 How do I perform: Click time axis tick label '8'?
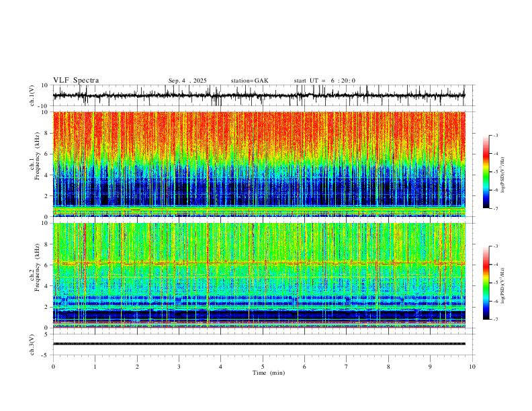tap(388, 367)
